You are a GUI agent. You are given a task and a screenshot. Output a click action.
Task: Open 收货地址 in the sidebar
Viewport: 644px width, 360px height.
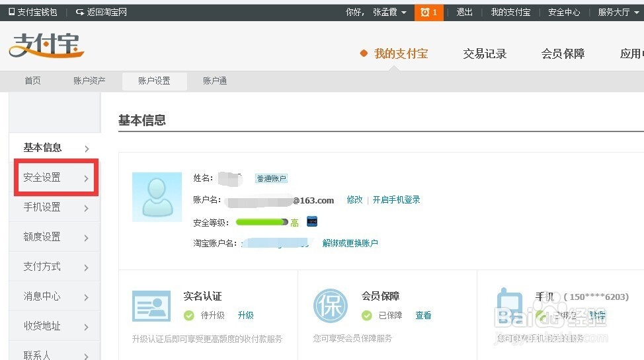55,326
